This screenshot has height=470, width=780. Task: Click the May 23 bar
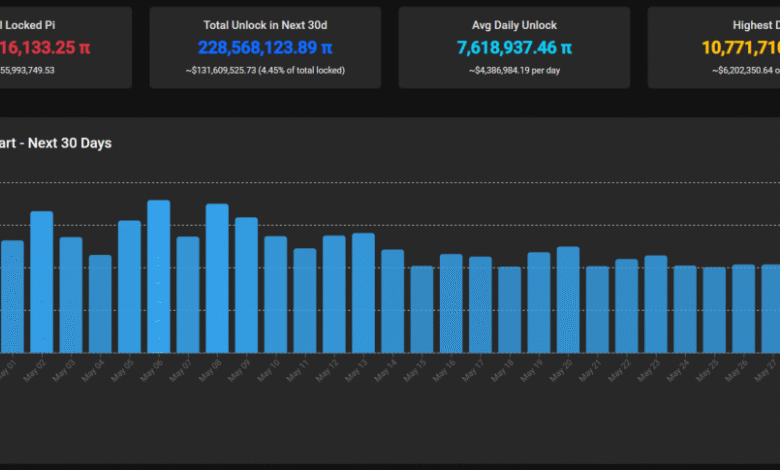[x=656, y=304]
